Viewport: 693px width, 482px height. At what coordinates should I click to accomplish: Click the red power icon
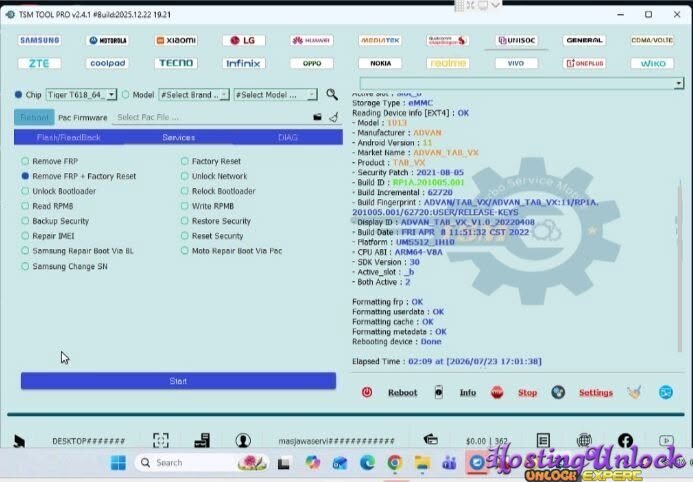(367, 392)
